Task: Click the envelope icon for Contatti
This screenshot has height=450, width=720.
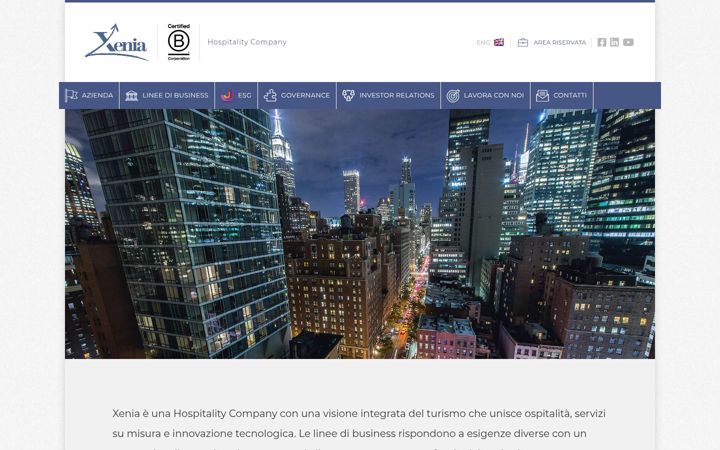Action: pyautogui.click(x=542, y=96)
